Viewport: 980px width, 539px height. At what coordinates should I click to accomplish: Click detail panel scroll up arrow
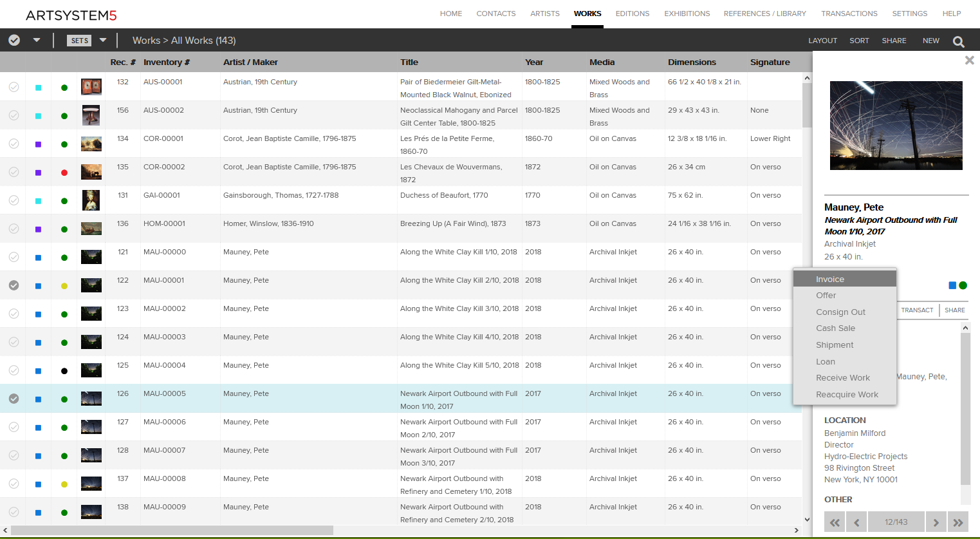965,328
